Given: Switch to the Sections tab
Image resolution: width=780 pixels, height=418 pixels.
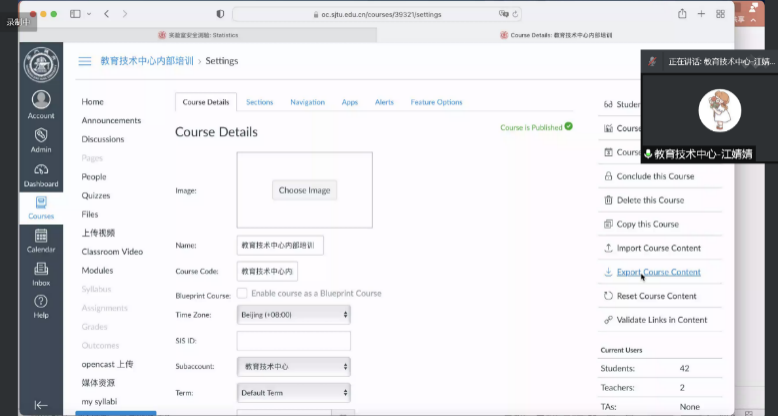Looking at the screenshot, I should pyautogui.click(x=259, y=102).
